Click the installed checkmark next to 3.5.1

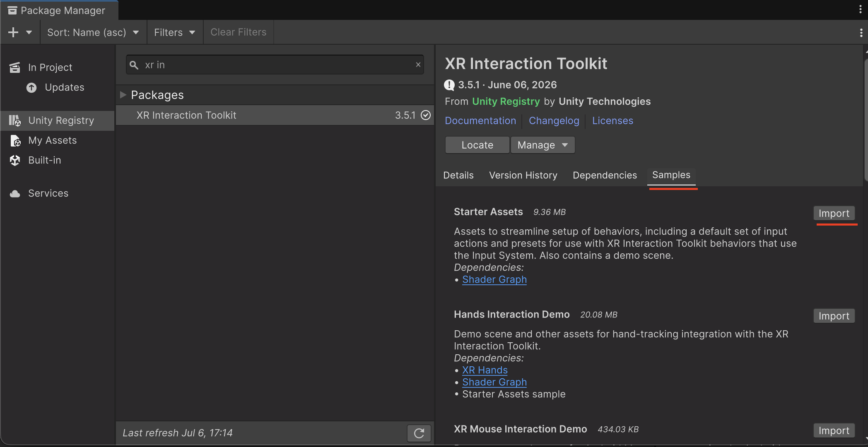426,115
